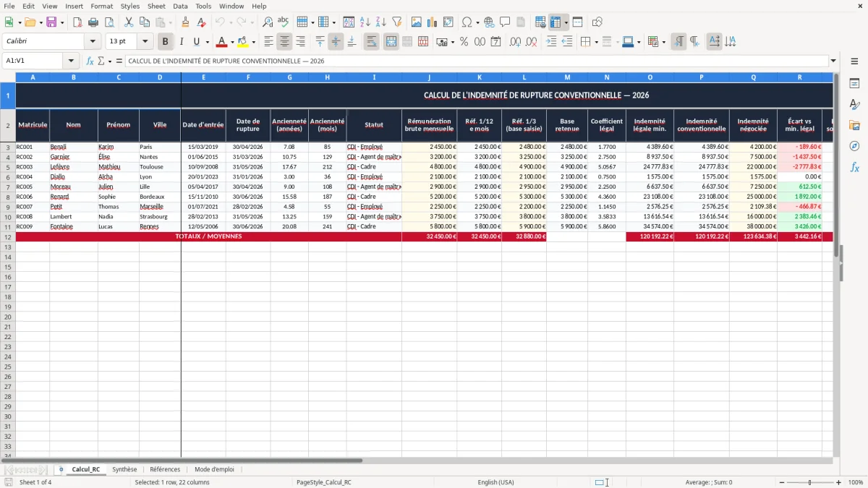Click the 100% zoom level
Image resolution: width=868 pixels, height=488 pixels.
click(x=855, y=482)
